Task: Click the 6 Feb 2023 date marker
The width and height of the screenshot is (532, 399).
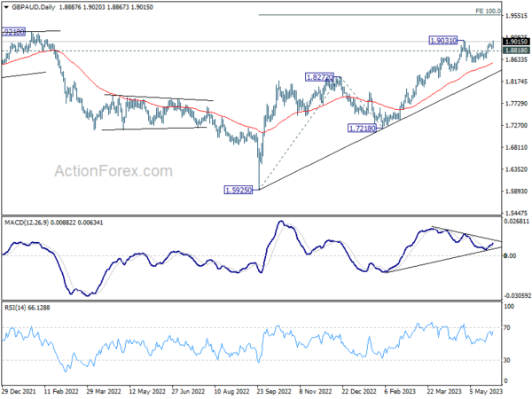Action: (x=399, y=391)
